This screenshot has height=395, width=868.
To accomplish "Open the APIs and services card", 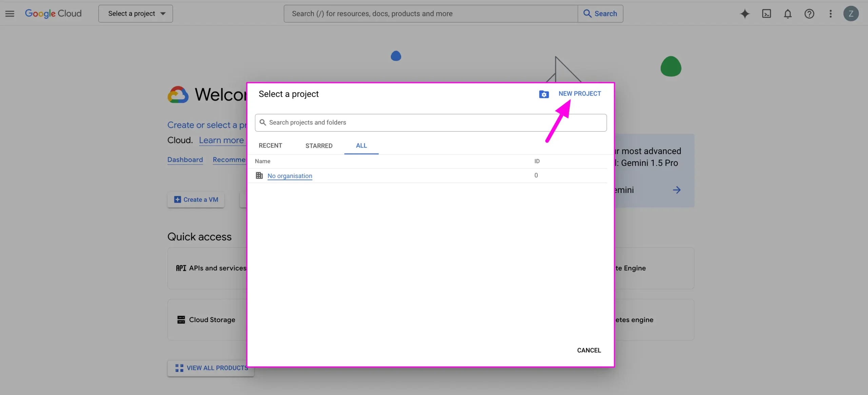I will click(208, 268).
